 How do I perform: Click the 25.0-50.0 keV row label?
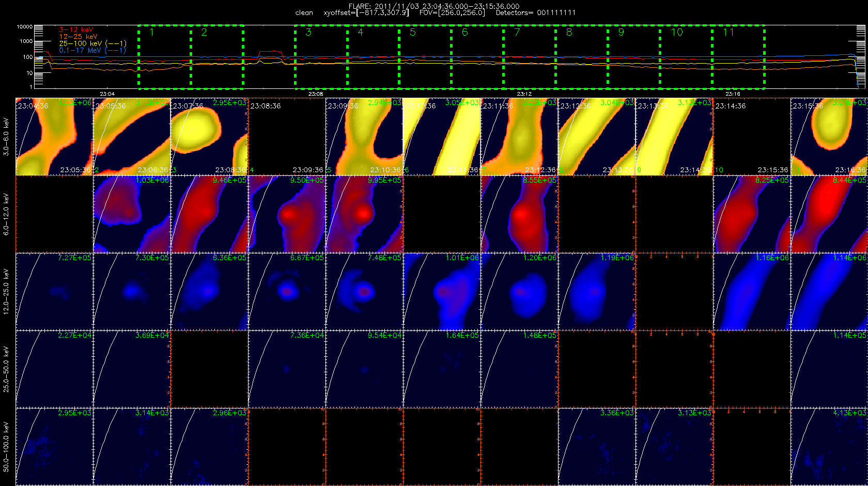[6, 370]
